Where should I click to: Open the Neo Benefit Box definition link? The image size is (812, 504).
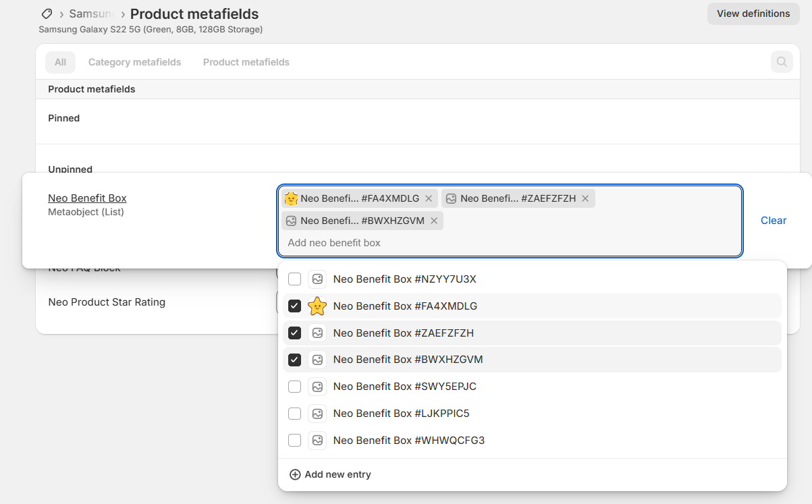click(87, 198)
